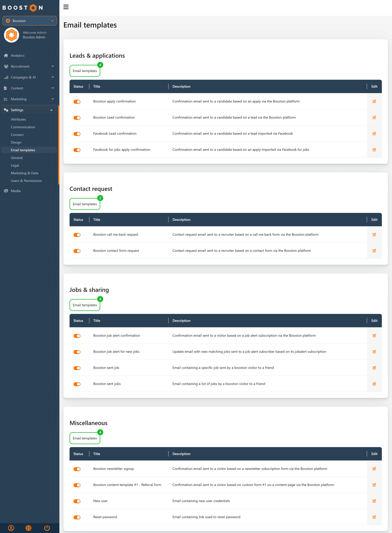Open Communication settings
The width and height of the screenshot is (392, 533).
click(23, 127)
